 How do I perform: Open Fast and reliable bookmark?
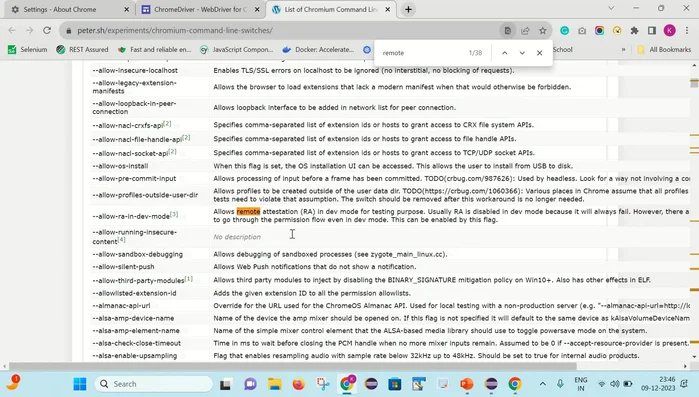click(x=154, y=49)
